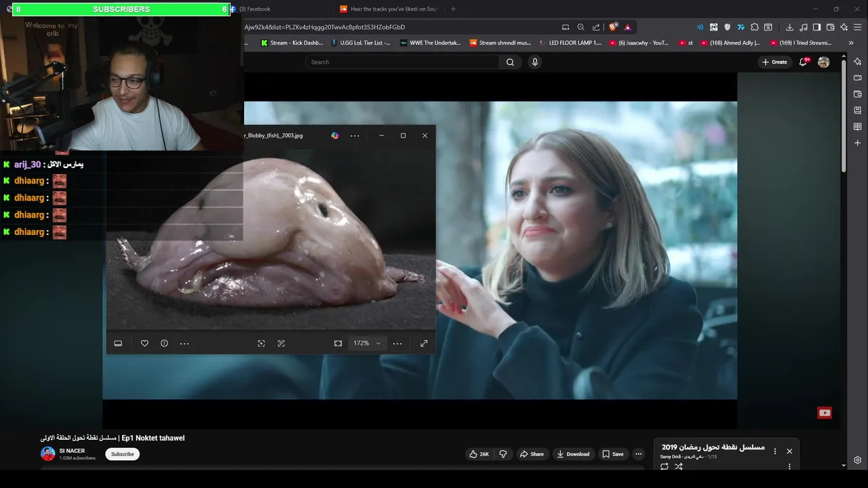Click the YouTube Create button
The width and height of the screenshot is (868, 488).
pos(774,62)
